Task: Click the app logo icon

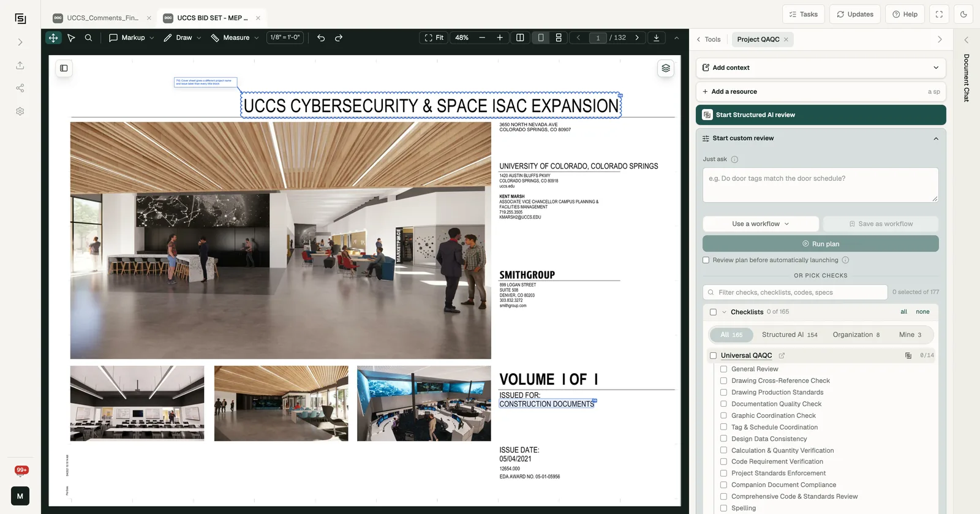Action: point(20,19)
